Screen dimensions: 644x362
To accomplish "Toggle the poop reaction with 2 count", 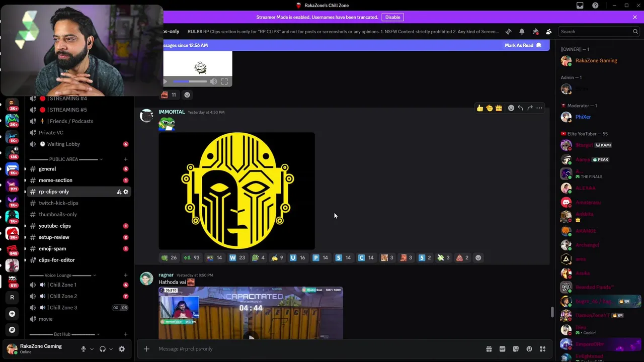I will pyautogui.click(x=462, y=258).
